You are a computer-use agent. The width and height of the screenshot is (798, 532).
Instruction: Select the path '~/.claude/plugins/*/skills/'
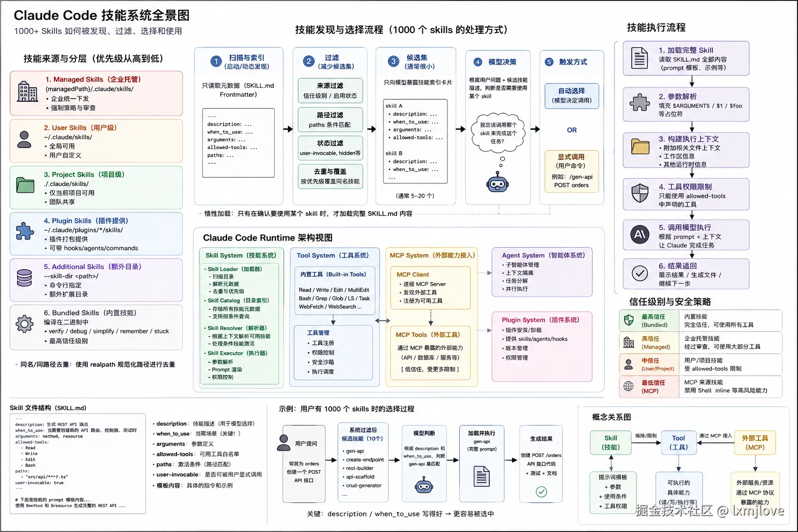[x=83, y=230]
